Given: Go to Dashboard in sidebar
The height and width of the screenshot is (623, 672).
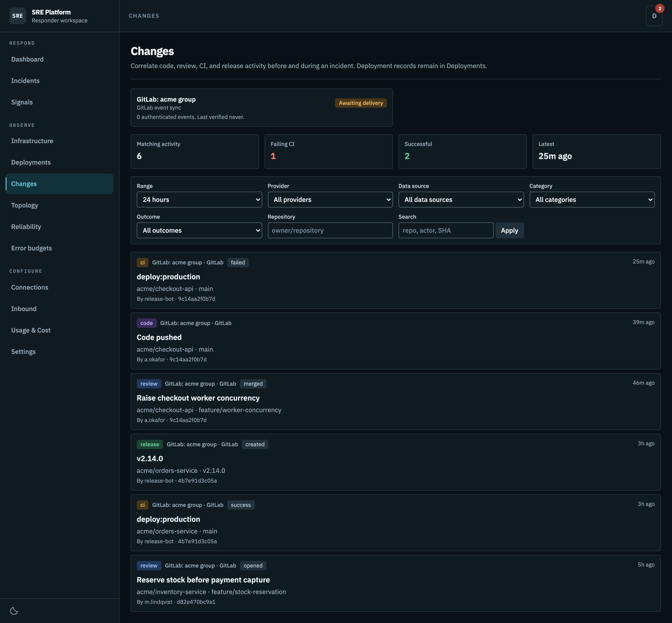Looking at the screenshot, I should [x=59, y=59].
